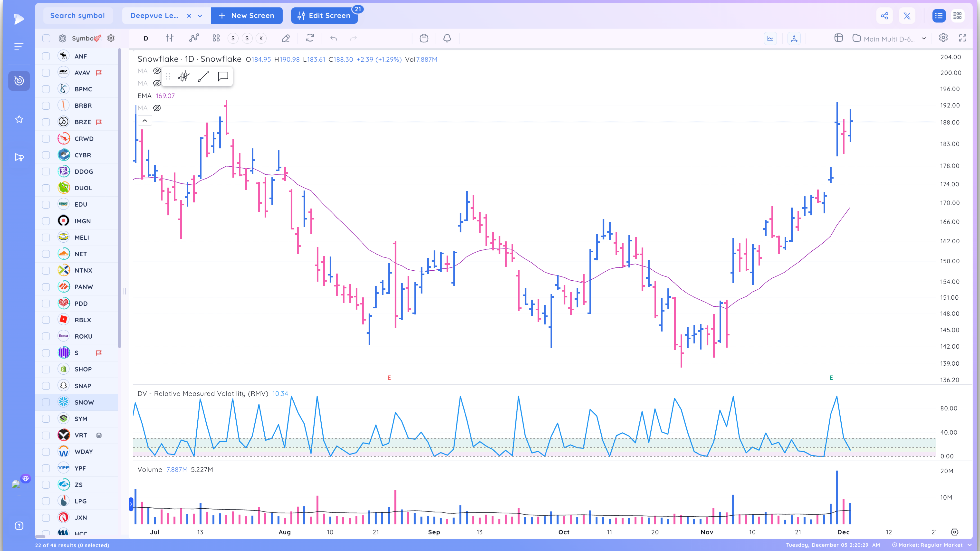This screenshot has height=551, width=980.
Task: Click the time axis settings icon
Action: (x=954, y=532)
